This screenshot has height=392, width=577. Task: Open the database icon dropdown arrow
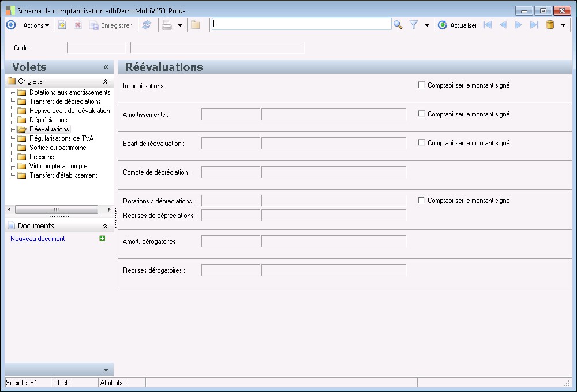pos(563,25)
